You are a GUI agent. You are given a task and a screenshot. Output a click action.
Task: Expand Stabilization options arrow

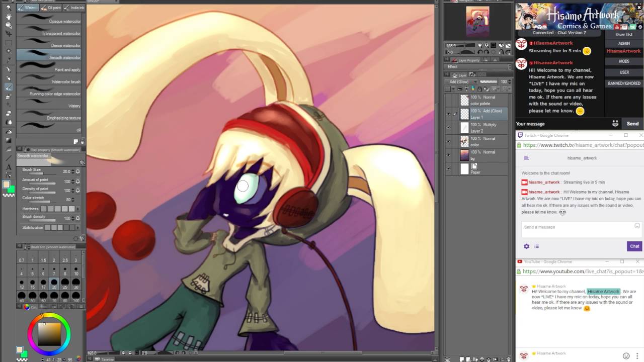coord(78,227)
